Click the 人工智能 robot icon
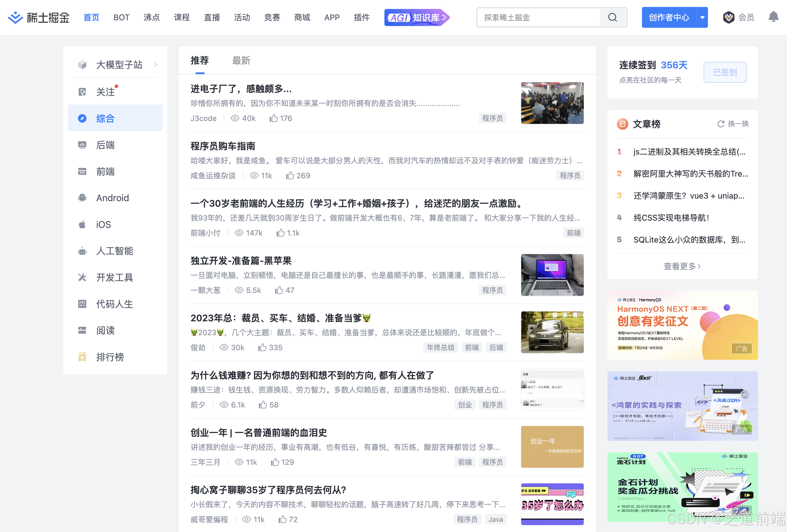787x532 pixels. pyautogui.click(x=82, y=251)
